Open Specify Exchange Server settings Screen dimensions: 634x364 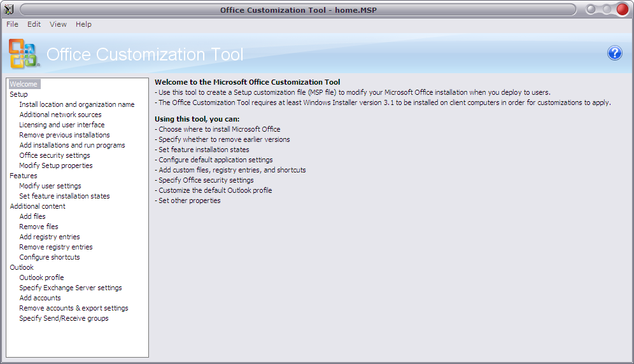(71, 288)
